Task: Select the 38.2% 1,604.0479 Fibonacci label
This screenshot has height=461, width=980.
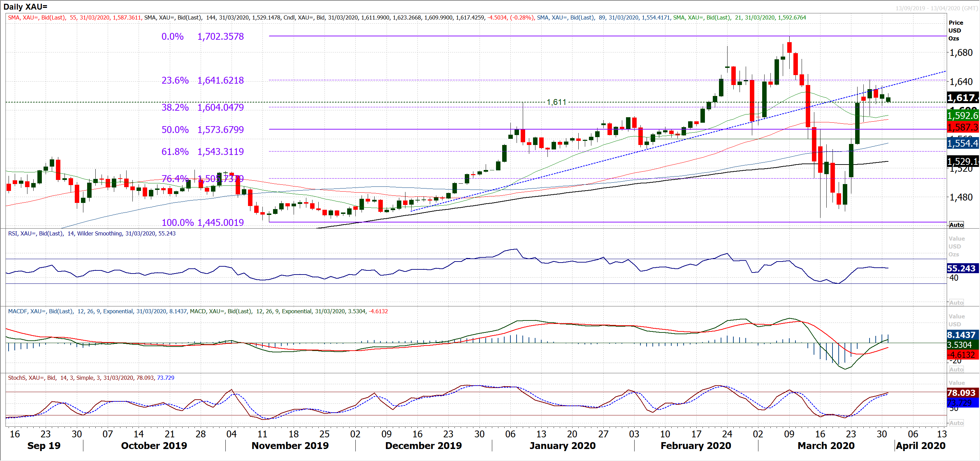Action: pos(203,107)
